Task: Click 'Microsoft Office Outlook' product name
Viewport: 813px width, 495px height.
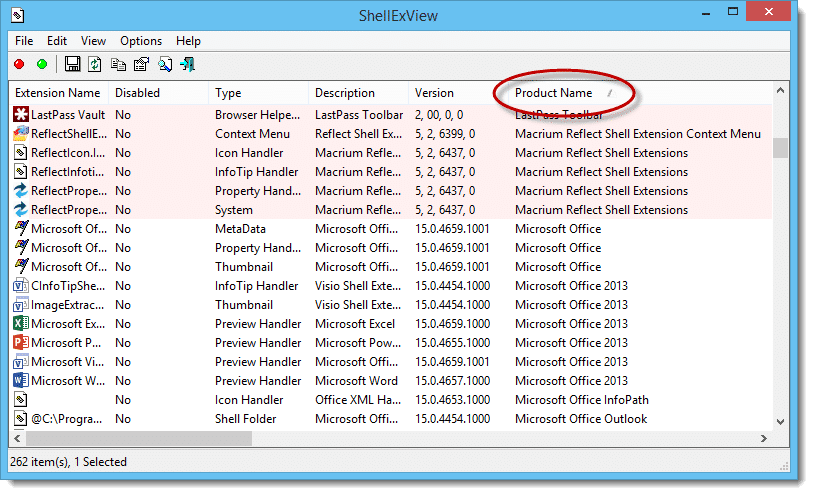Action: click(581, 419)
